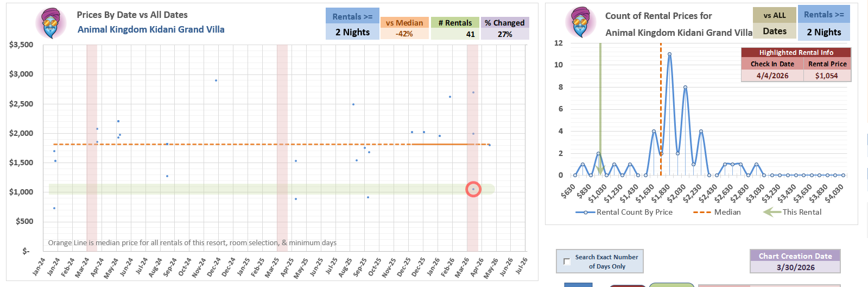Screen dimensions: 868x287
Task: Click the Rental Price $1,054 cell
Action: click(827, 76)
